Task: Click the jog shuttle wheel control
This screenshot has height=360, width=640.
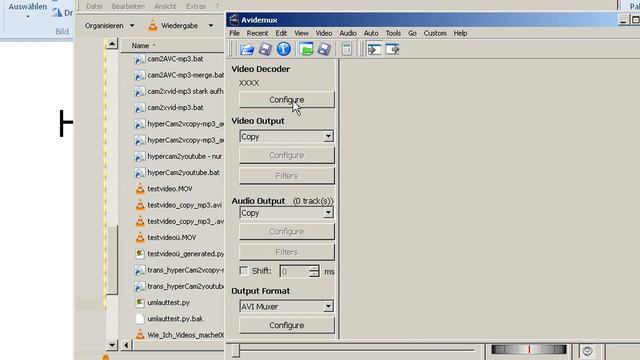Action: pyautogui.click(x=529, y=349)
